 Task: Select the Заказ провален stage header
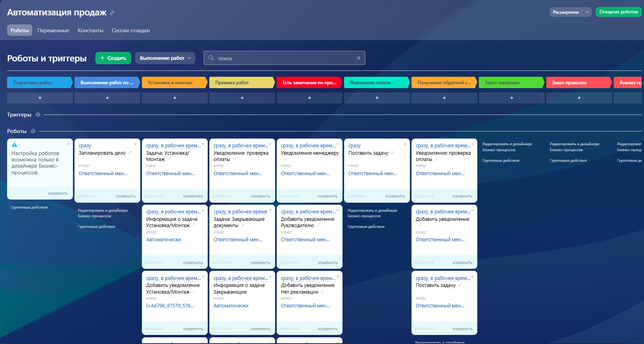[x=579, y=83]
